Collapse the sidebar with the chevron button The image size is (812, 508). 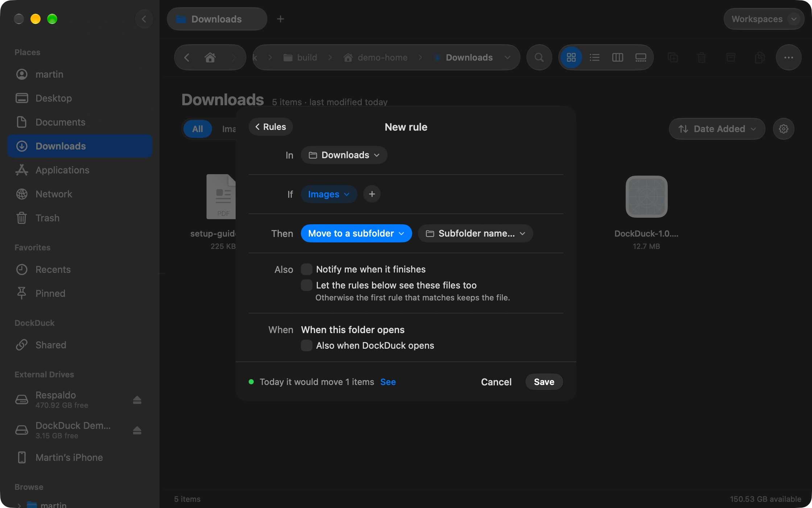click(x=144, y=19)
